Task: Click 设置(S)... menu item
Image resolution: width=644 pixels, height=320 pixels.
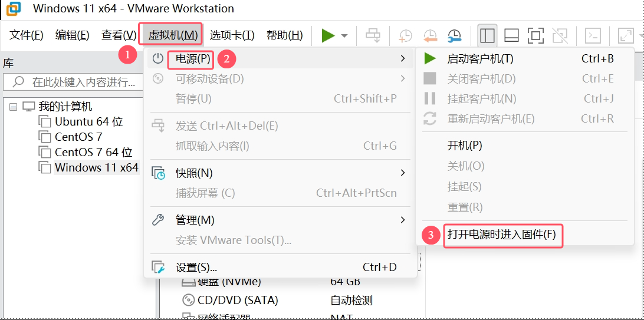Action: [x=196, y=268]
